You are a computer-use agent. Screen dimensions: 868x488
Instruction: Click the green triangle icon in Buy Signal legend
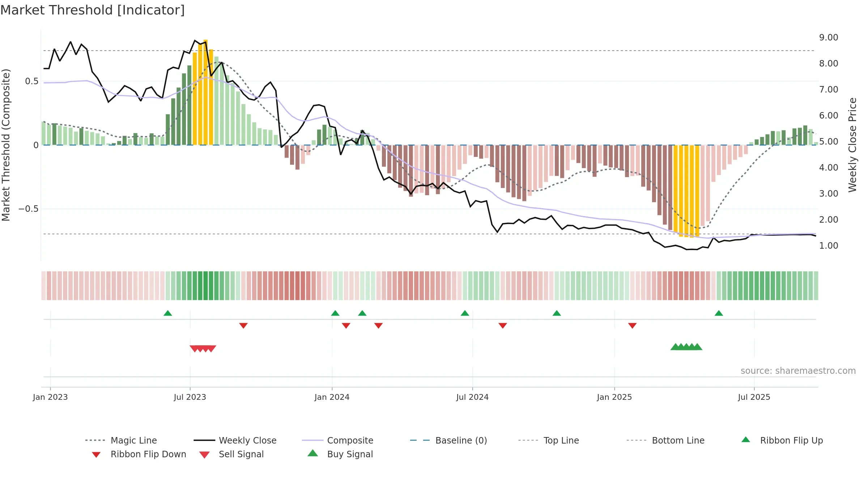tap(313, 453)
